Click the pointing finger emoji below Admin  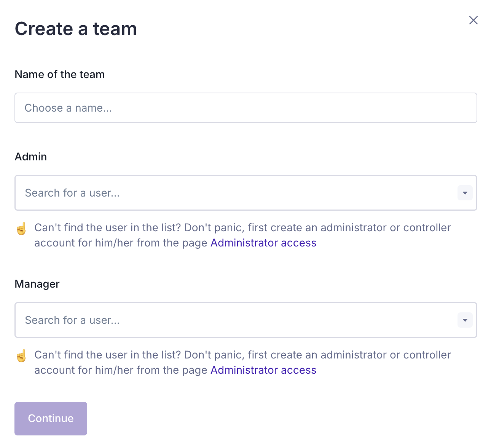click(22, 229)
